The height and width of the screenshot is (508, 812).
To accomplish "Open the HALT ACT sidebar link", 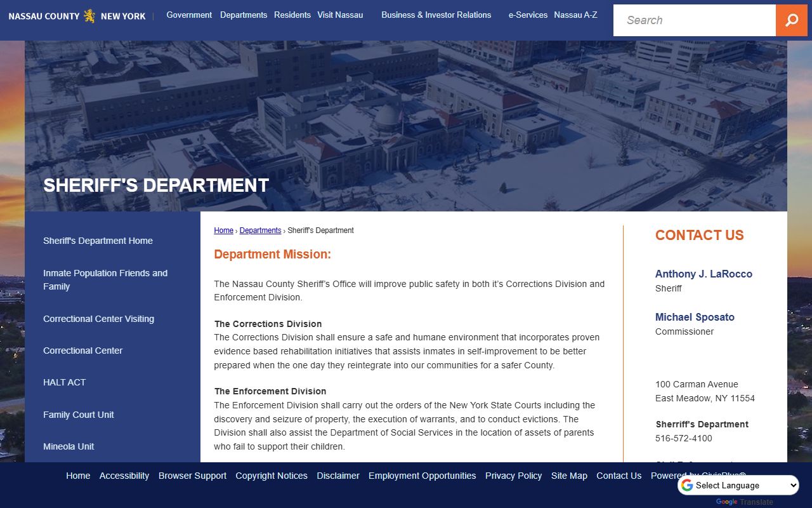I will click(64, 382).
